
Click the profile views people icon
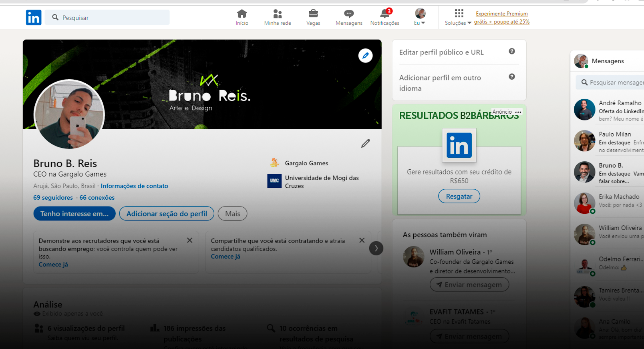pyautogui.click(x=39, y=329)
